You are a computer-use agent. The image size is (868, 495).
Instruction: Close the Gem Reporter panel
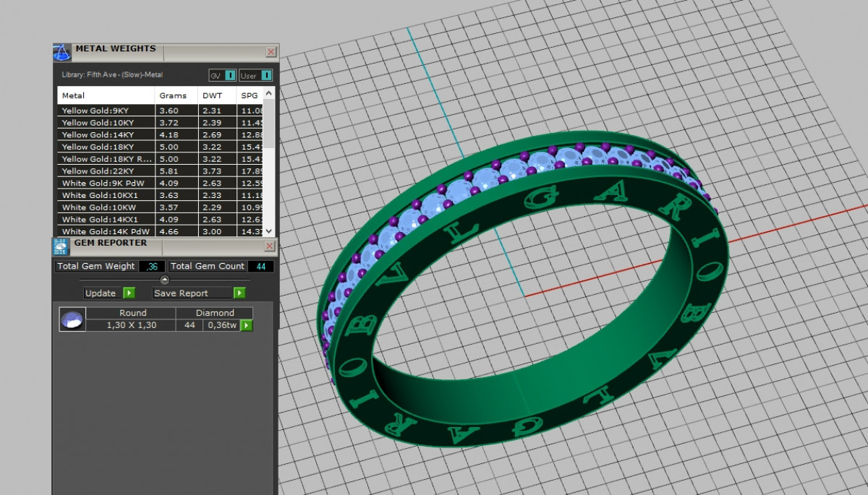270,246
